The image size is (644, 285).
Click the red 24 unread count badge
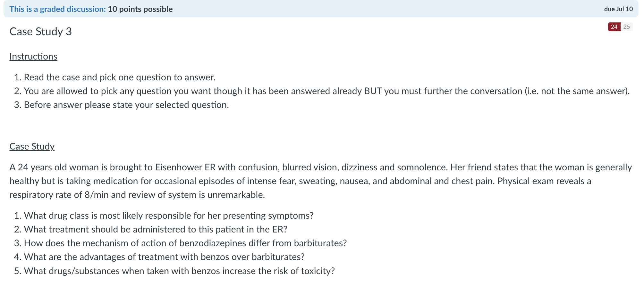pos(613,27)
